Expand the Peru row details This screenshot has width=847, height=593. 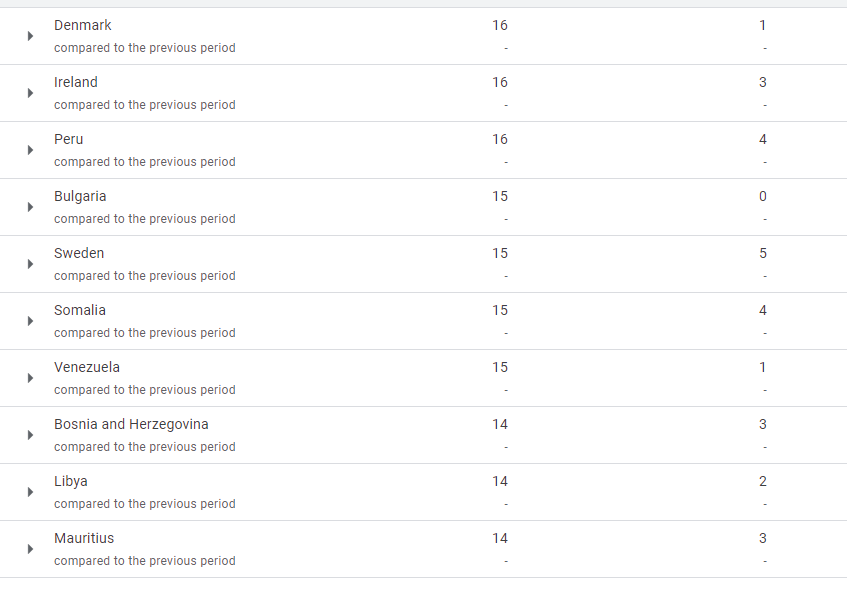[30, 150]
